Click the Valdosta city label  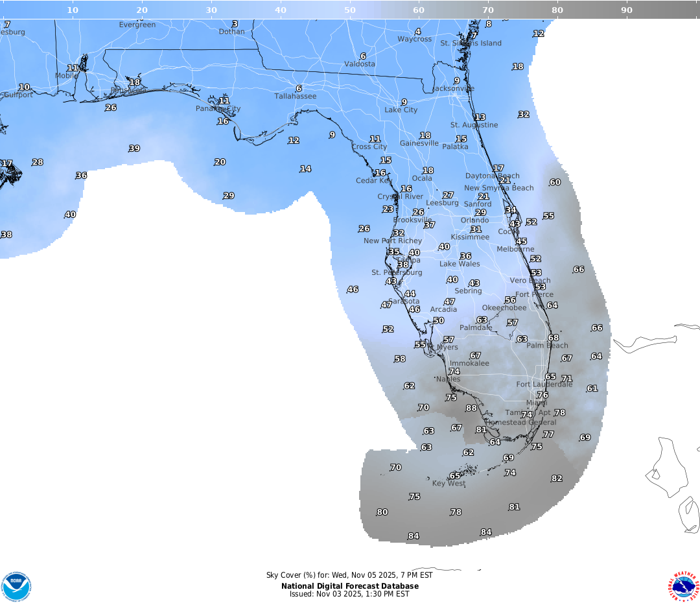pyautogui.click(x=360, y=64)
